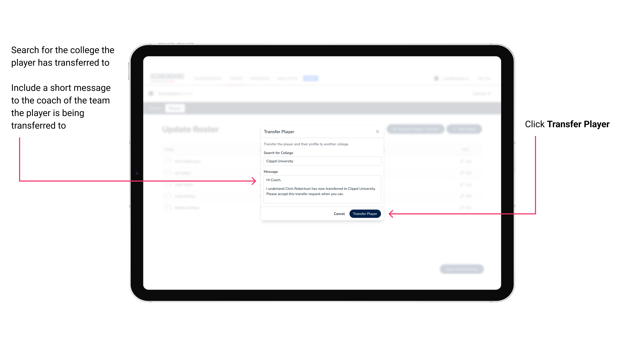Click Cancel to dismiss the dialog
This screenshot has width=644, height=346.
[340, 214]
